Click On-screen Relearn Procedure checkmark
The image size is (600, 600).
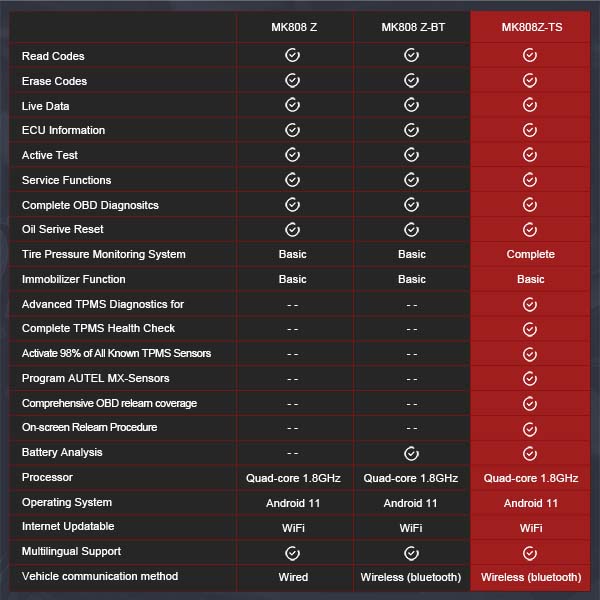tap(530, 429)
